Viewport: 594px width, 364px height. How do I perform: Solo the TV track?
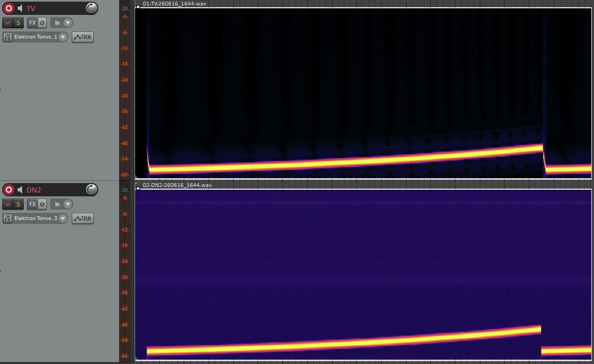point(18,23)
